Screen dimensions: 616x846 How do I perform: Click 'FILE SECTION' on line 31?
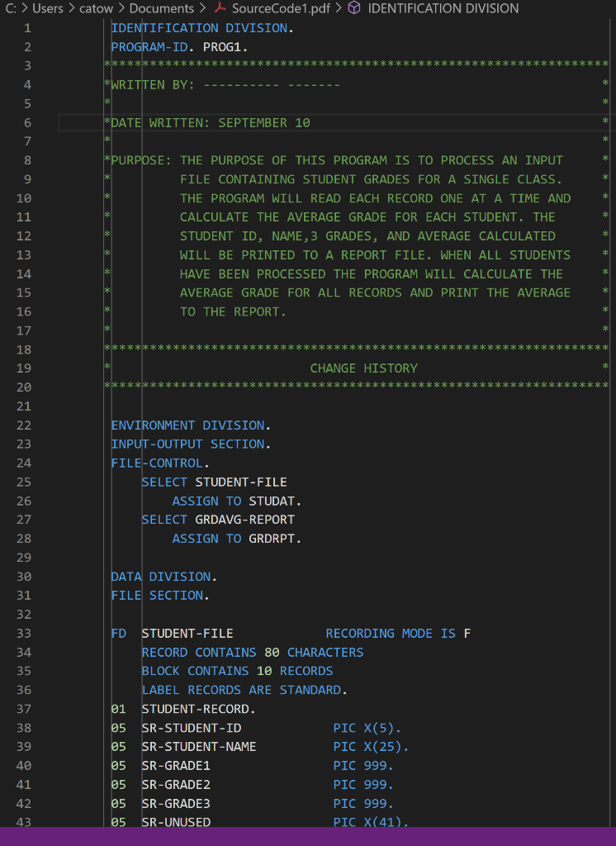pyautogui.click(x=157, y=596)
